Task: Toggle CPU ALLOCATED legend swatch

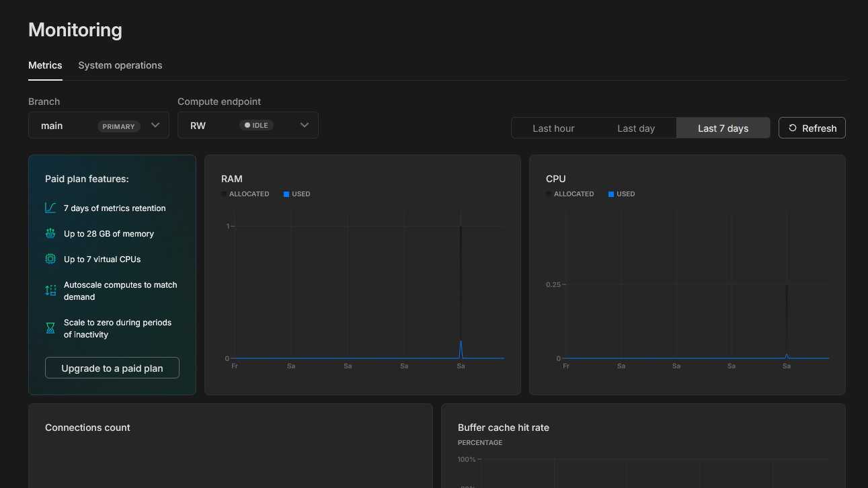Action: 549,194
